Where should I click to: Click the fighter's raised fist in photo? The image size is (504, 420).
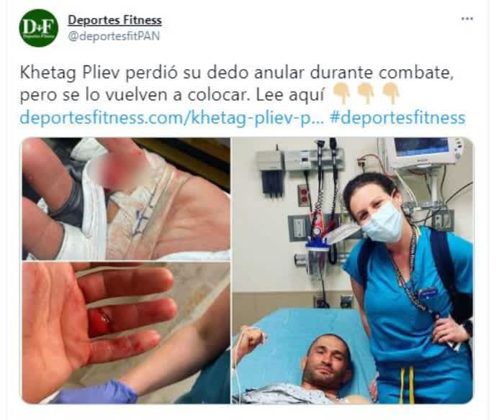click(x=254, y=339)
